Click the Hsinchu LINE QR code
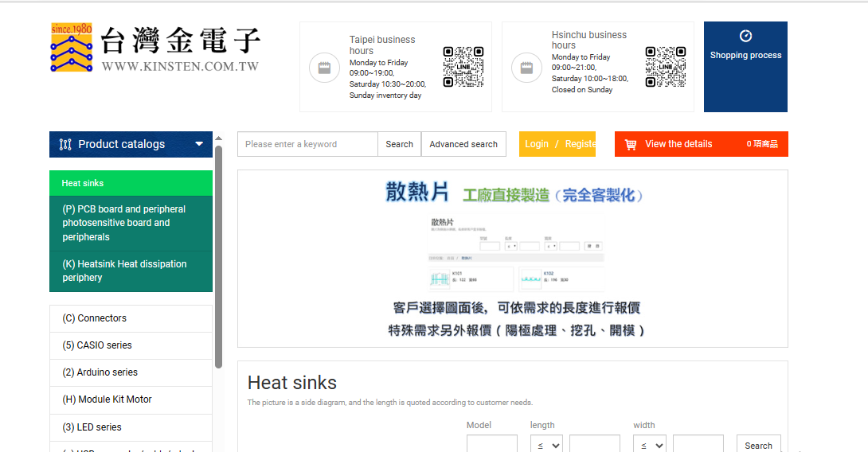The width and height of the screenshot is (868, 452). [x=666, y=67]
